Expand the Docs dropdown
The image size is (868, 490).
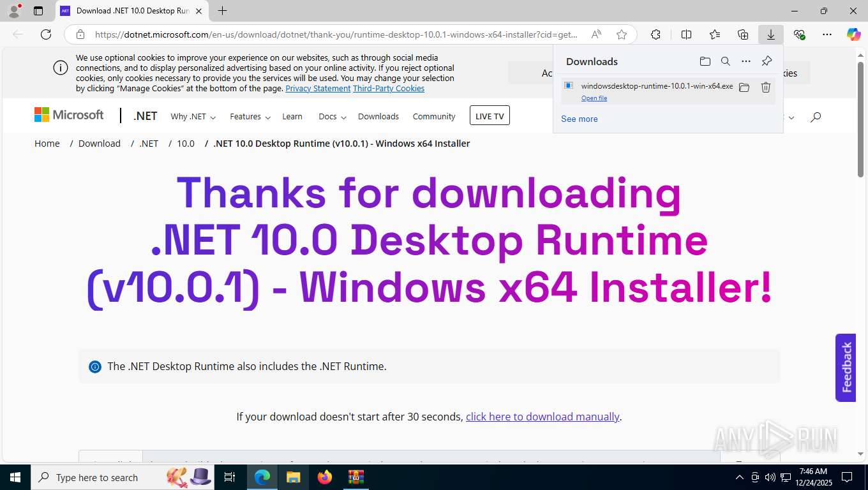pos(332,116)
